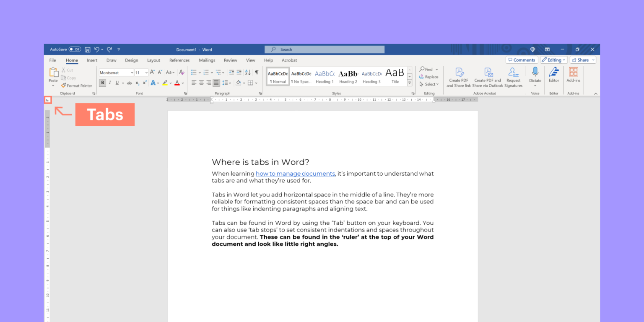Open the Comments panel
644x322 pixels.
[x=522, y=60]
